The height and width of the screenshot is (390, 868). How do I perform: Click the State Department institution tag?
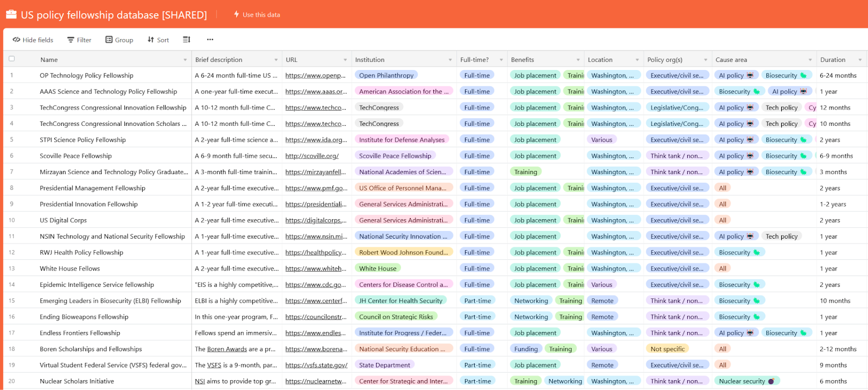[384, 365]
